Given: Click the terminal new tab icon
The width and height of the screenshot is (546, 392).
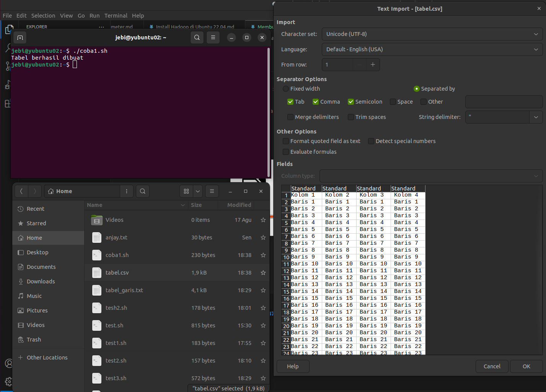Looking at the screenshot, I should tap(20, 37).
